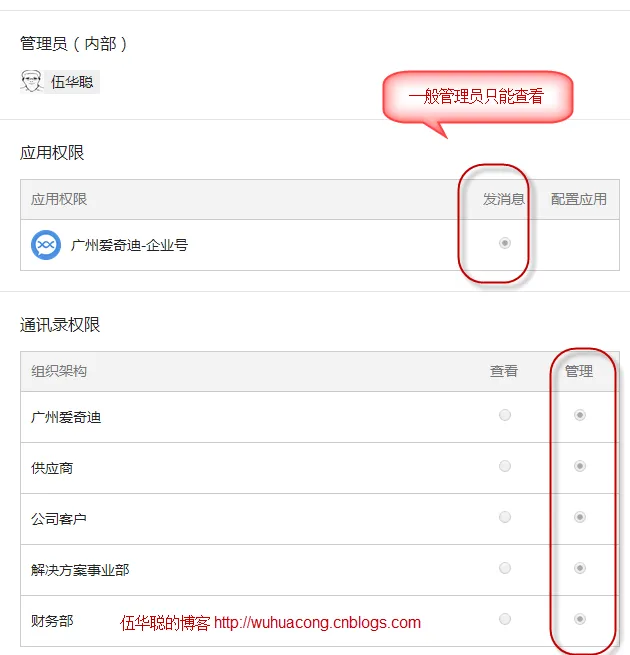Choose 查看 permission for 供应商
This screenshot has width=630, height=655.
click(505, 466)
